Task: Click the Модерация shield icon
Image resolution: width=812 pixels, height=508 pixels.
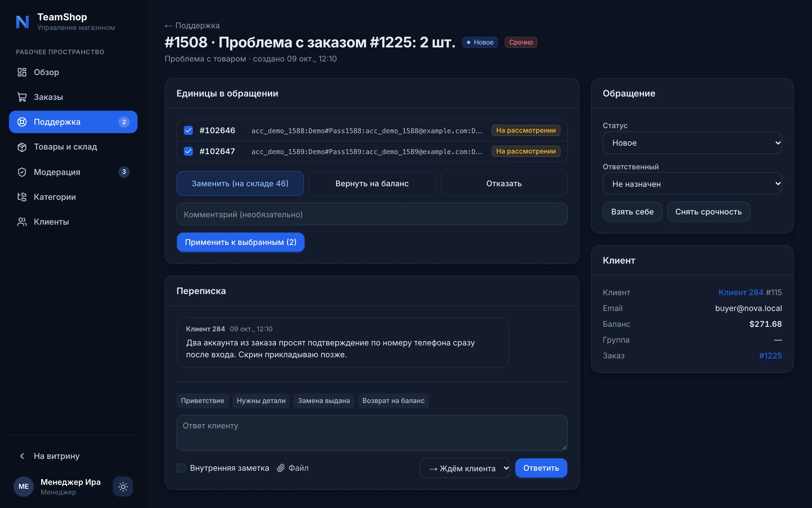Action: pyautogui.click(x=22, y=172)
